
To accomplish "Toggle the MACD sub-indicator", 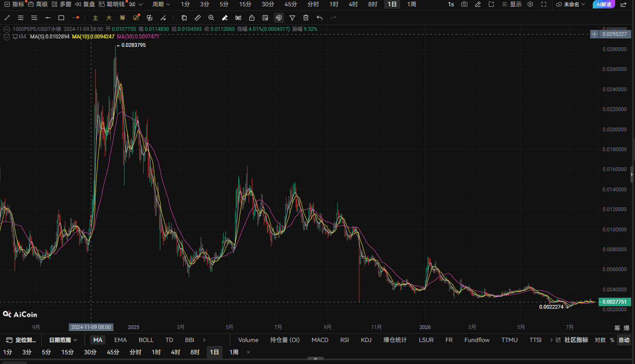I will (x=320, y=340).
